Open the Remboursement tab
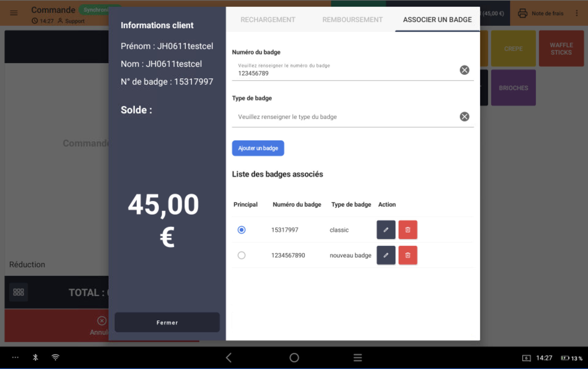The width and height of the screenshot is (588, 369). coord(352,20)
